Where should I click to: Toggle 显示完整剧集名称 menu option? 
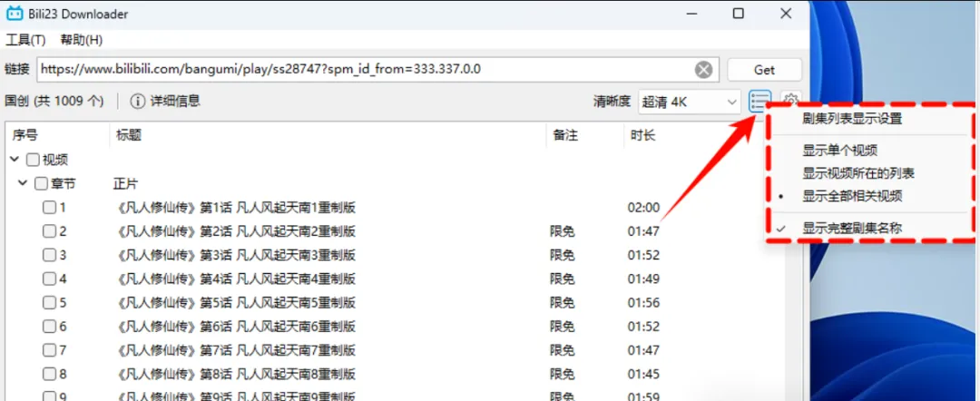(852, 228)
